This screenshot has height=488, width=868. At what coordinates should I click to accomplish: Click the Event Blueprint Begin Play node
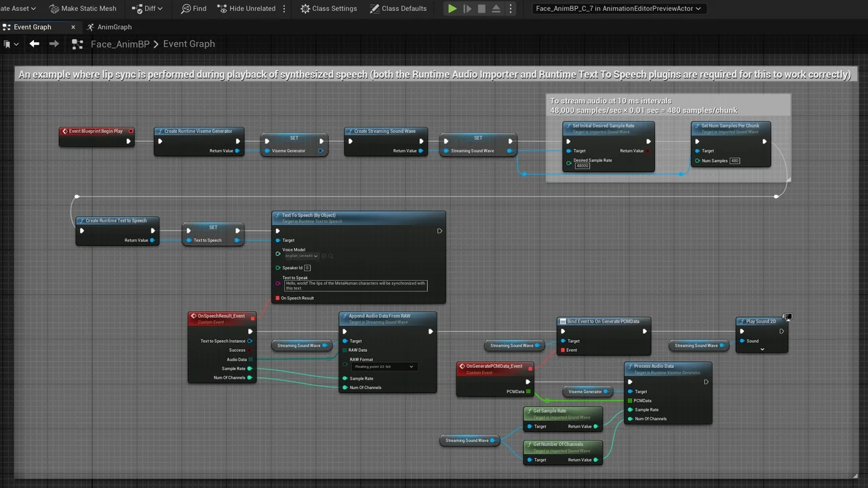[96, 131]
